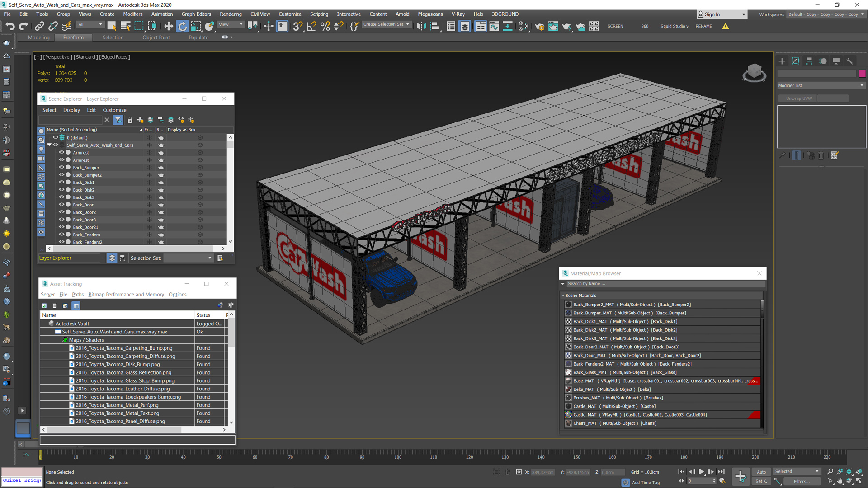Activate the Unlink Selection tool

click(x=53, y=26)
